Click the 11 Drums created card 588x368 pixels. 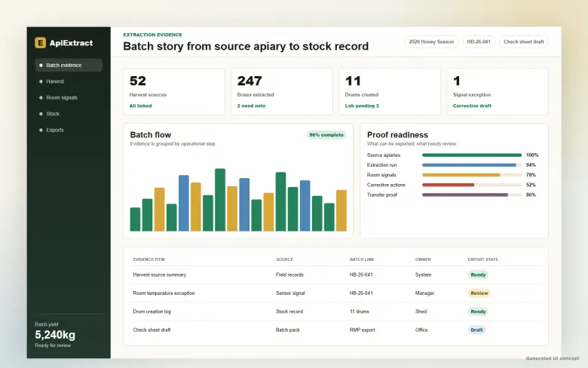(x=390, y=91)
